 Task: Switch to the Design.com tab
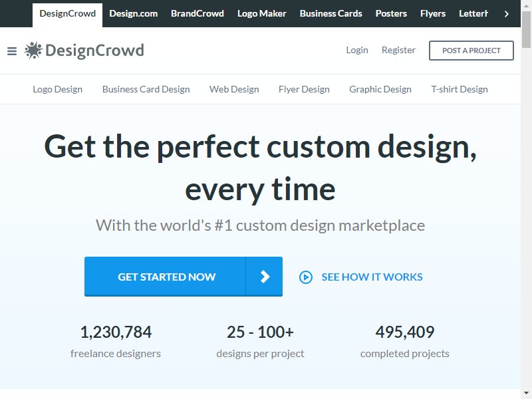(134, 14)
